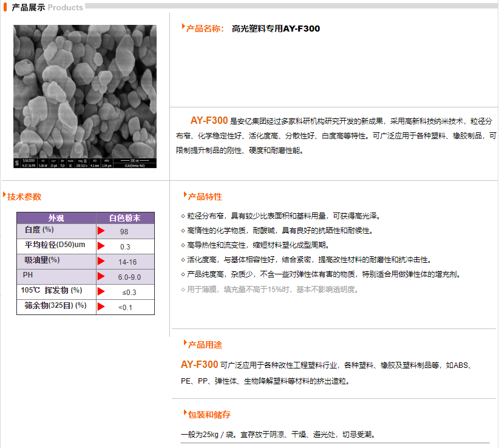Click the red arrow in the 吸油量 row
Viewport: 499px width, 448px height.
101,261
